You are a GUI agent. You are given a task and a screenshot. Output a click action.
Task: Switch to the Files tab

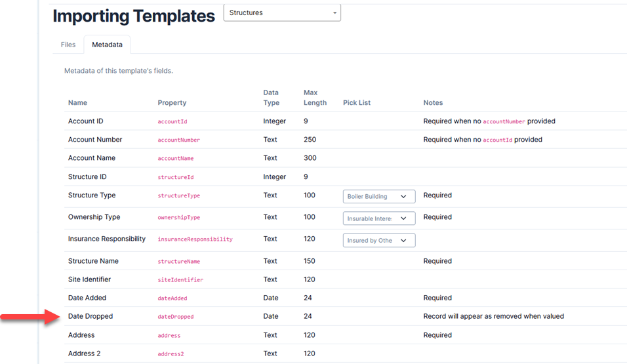[x=68, y=45]
